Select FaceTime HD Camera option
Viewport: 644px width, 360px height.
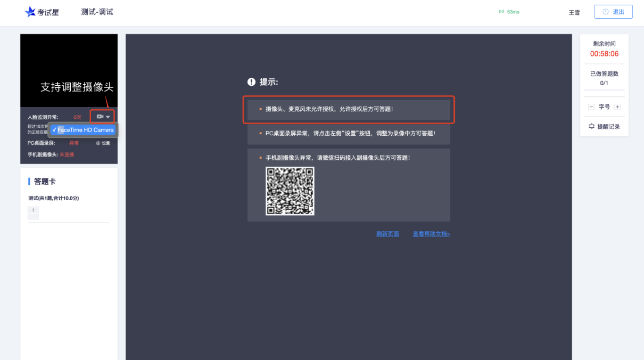[x=83, y=130]
